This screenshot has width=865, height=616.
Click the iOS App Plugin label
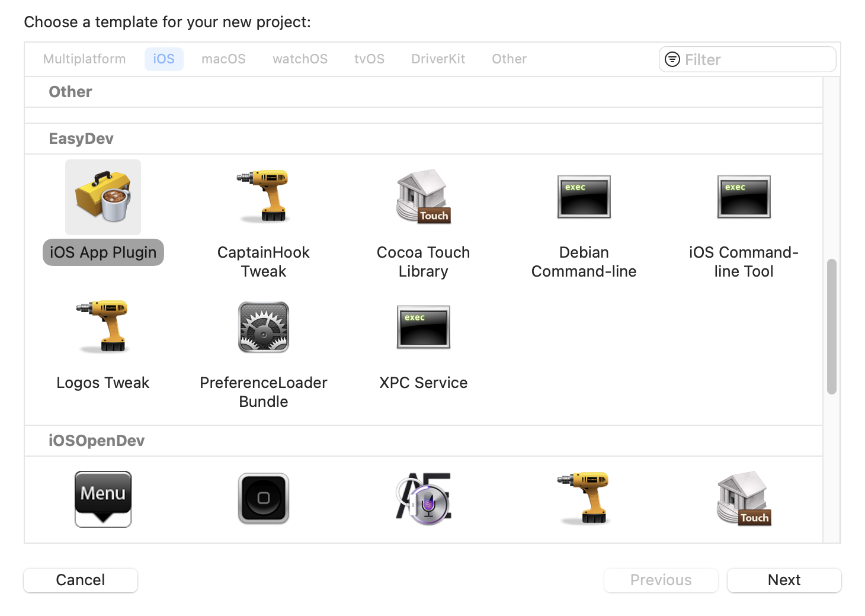[103, 252]
